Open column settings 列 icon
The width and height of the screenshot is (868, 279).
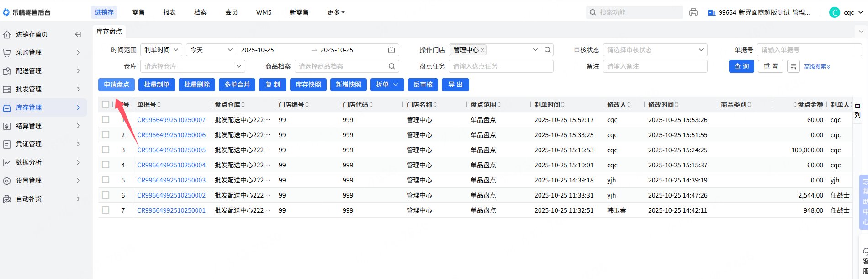(857, 110)
